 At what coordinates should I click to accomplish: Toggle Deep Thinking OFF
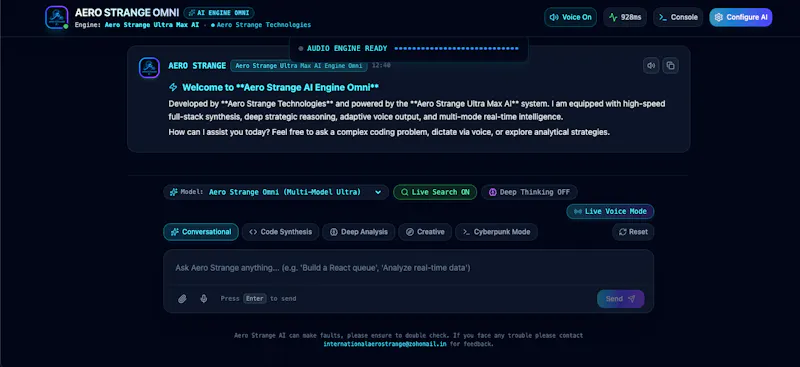(529, 192)
